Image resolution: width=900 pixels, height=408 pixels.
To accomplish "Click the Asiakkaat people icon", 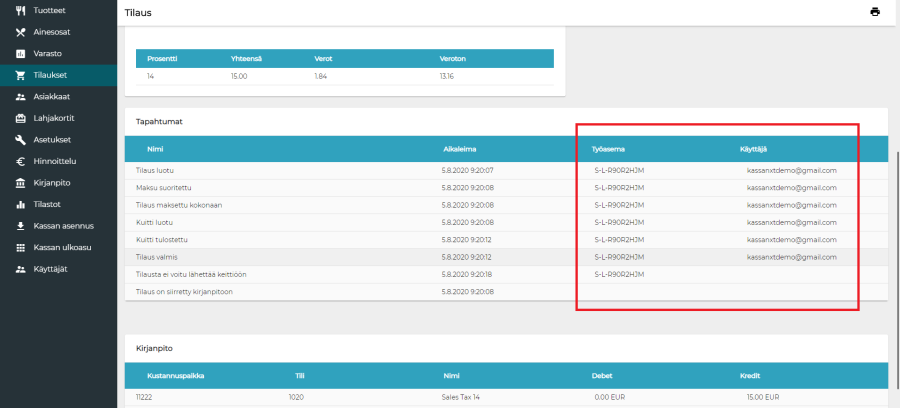I will pyautogui.click(x=21, y=97).
